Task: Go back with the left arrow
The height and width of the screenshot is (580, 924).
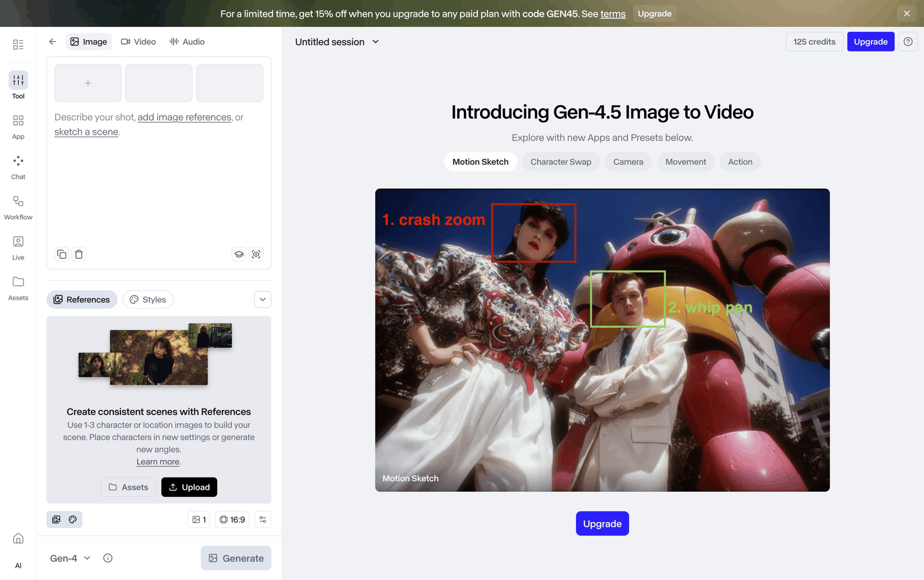Action: point(52,42)
